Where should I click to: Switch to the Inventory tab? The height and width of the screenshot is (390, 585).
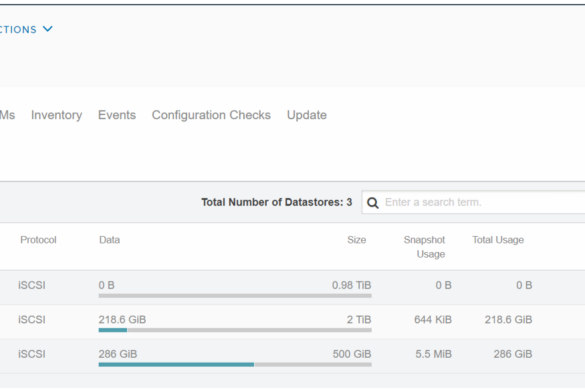tap(56, 115)
